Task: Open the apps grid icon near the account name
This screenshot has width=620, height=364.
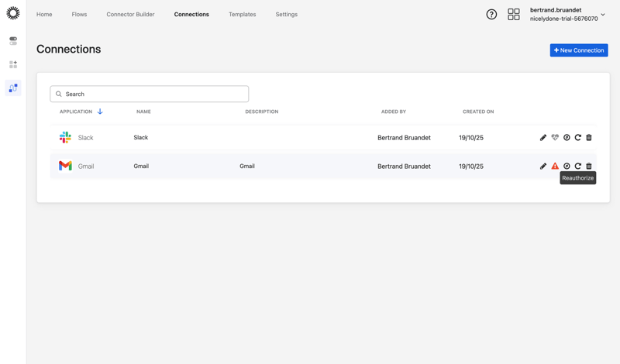Action: click(x=514, y=15)
